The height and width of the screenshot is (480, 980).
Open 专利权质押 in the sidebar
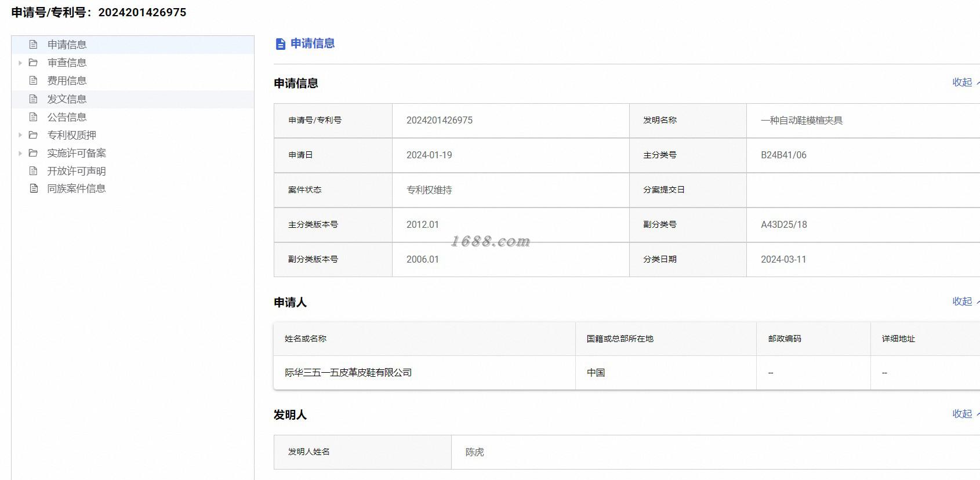point(72,135)
